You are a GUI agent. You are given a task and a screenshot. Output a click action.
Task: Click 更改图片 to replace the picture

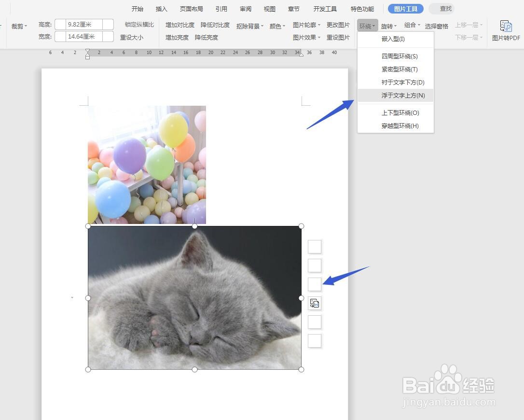point(339,25)
